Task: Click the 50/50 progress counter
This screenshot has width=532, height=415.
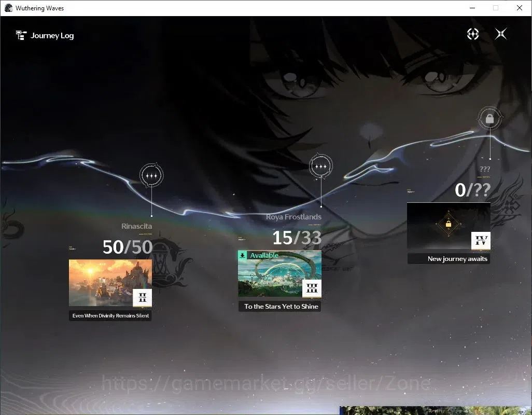Action: point(128,247)
